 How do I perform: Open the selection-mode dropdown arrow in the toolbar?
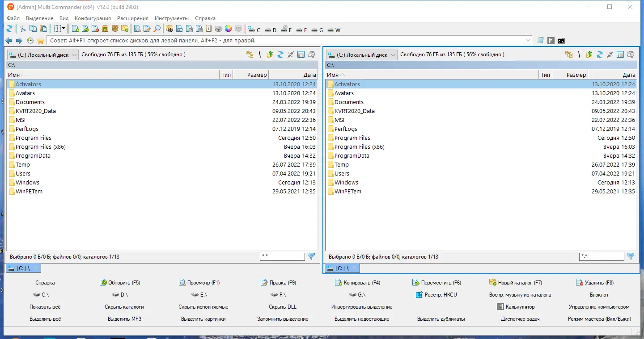(x=64, y=29)
